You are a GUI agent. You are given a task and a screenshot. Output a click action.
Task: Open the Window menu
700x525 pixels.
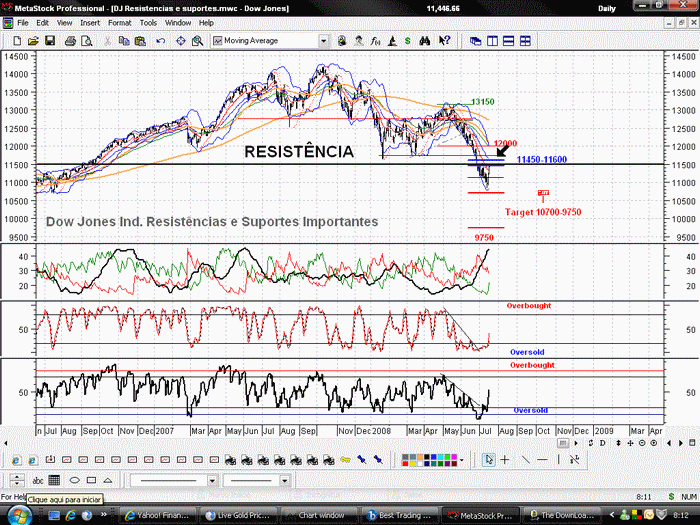178,23
